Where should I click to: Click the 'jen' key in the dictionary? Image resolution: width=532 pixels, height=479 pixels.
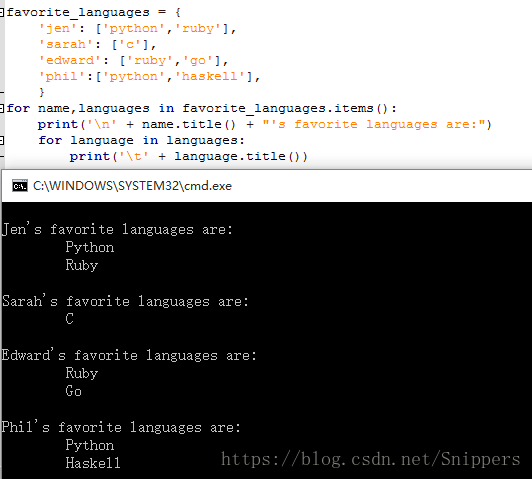pyautogui.click(x=58, y=28)
